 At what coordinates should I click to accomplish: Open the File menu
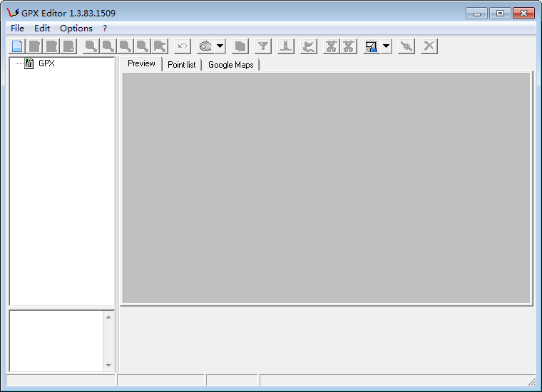(17, 29)
